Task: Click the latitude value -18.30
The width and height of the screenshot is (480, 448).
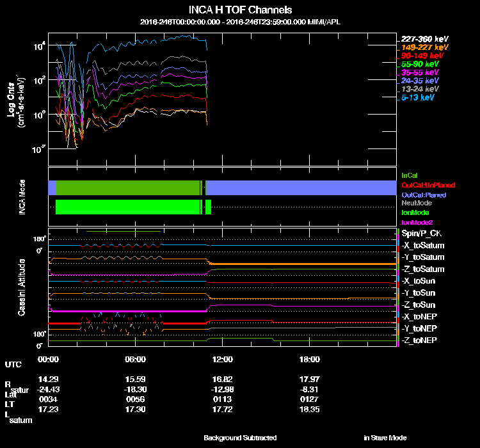Action: (x=135, y=390)
